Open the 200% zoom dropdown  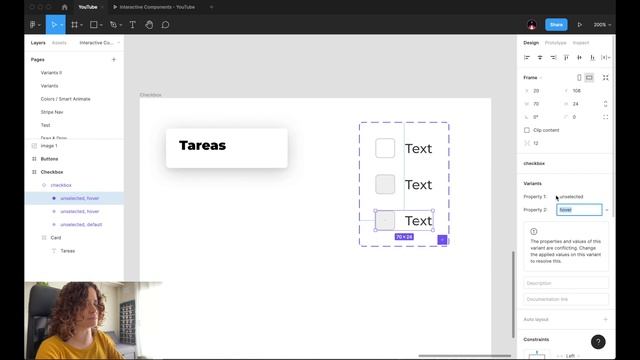(x=602, y=25)
